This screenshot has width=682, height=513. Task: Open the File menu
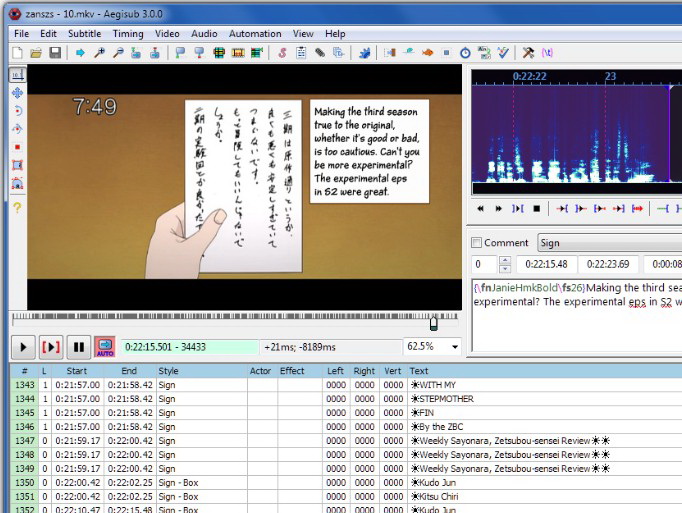point(21,34)
